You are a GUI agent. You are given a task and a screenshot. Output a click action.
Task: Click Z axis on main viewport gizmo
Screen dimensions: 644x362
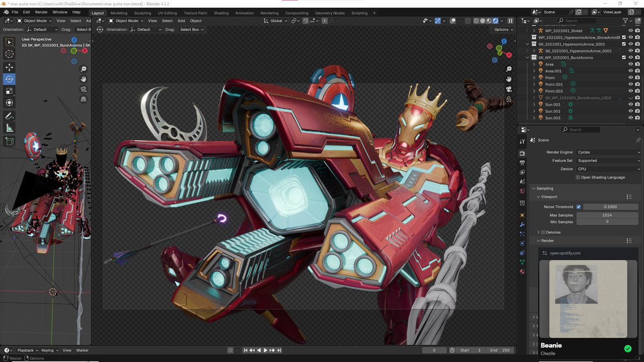(x=504, y=41)
